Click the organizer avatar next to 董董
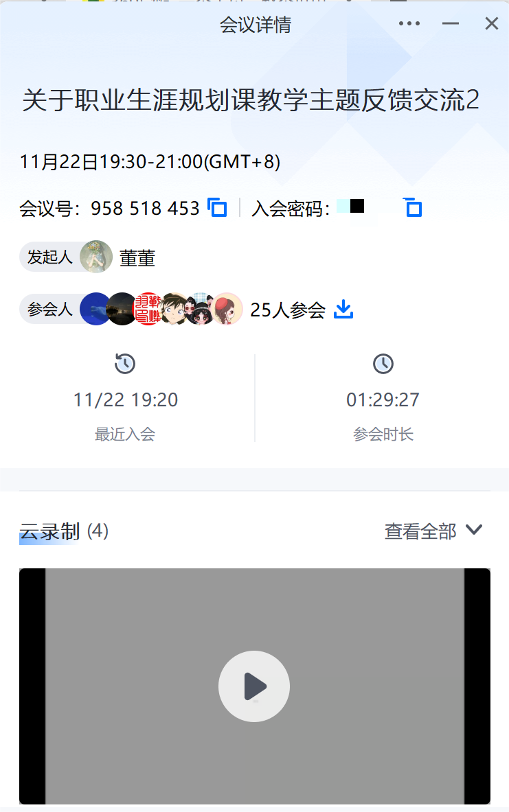Image resolution: width=509 pixels, height=812 pixels. 96,257
